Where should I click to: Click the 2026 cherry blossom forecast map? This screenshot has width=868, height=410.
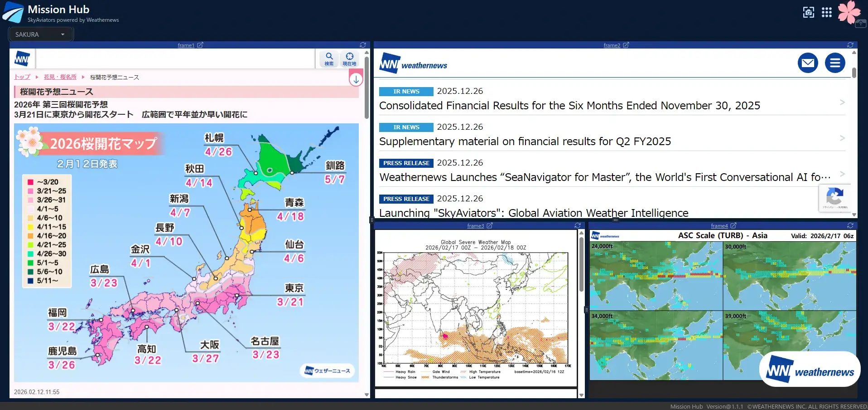coord(186,253)
